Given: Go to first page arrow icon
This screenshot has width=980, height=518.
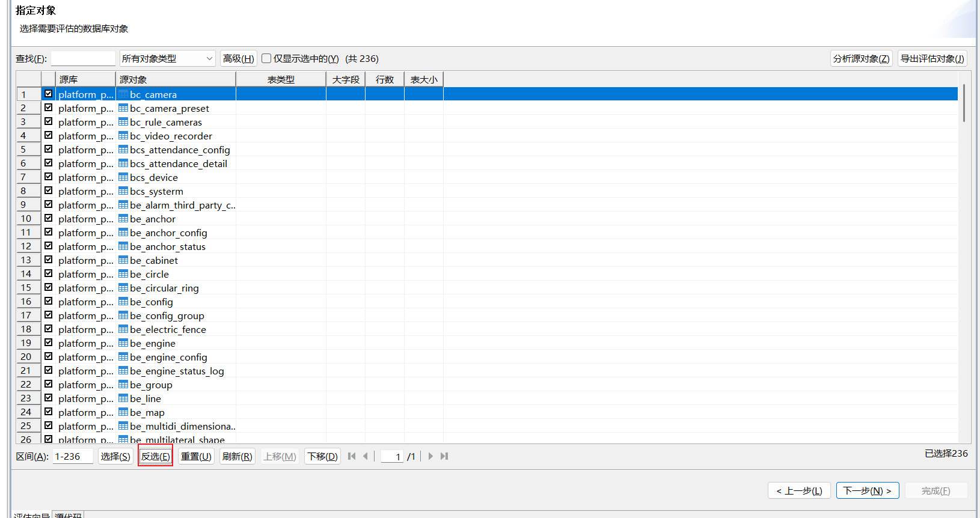Looking at the screenshot, I should coord(352,456).
